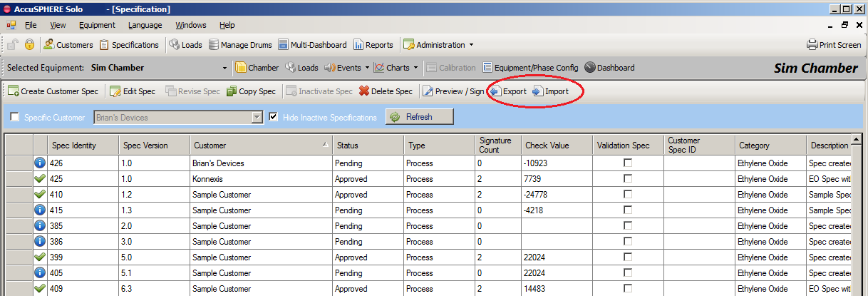Click Create Customer Spec button
Viewport: 868px width, 296px height.
click(x=53, y=91)
